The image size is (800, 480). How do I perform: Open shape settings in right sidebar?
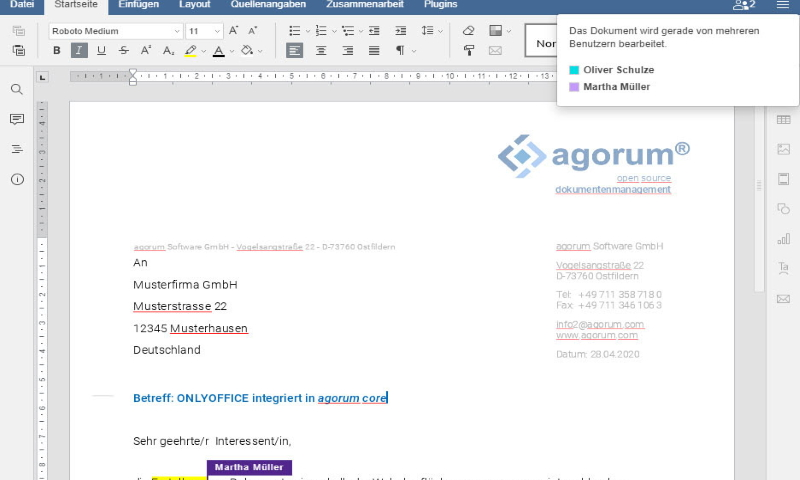coord(783,209)
